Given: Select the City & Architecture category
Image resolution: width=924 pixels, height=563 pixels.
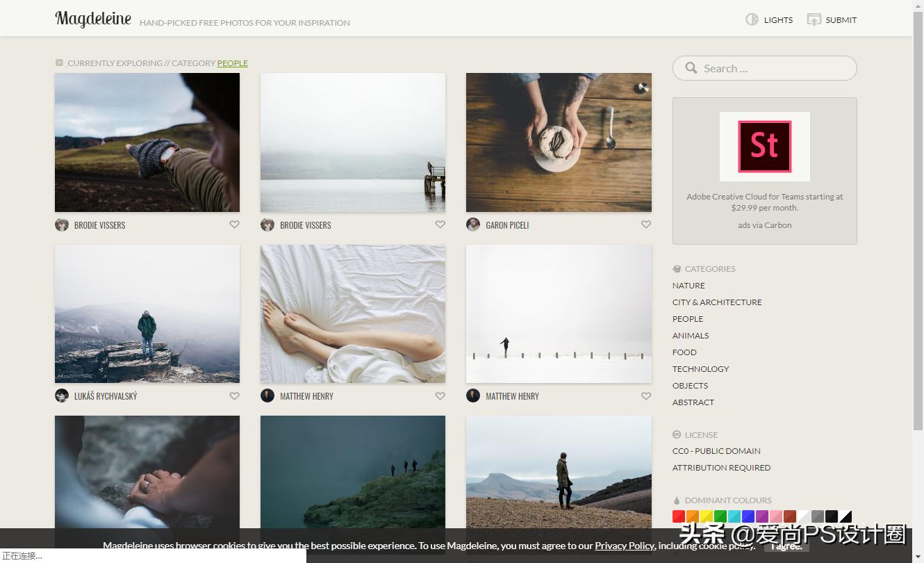Looking at the screenshot, I should coord(717,302).
